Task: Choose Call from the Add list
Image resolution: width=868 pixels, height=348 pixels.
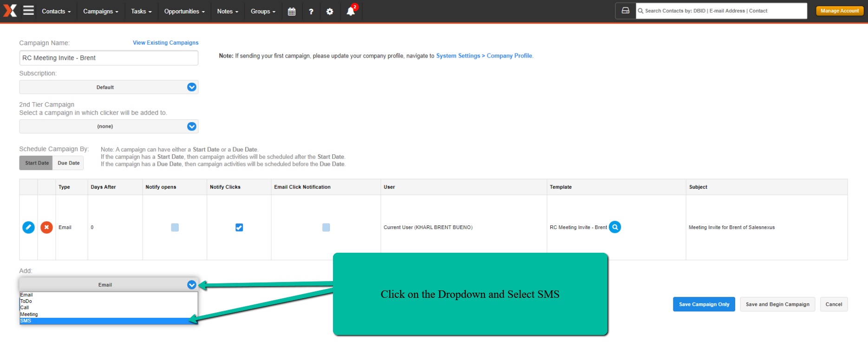Action: click(x=109, y=308)
